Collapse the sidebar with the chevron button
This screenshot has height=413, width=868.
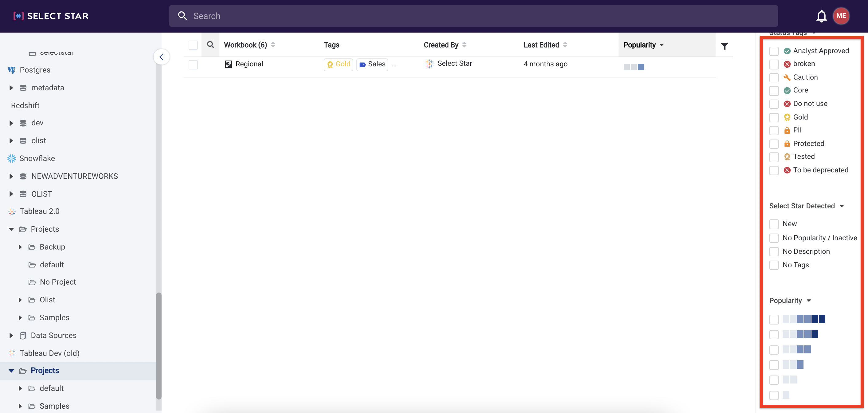[x=161, y=57]
